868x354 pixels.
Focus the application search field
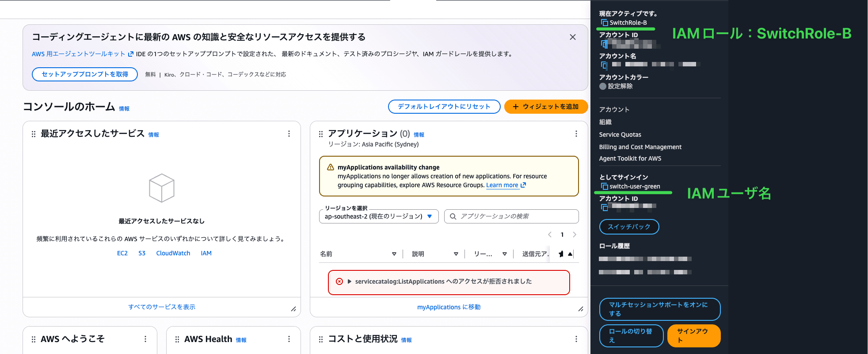point(511,216)
